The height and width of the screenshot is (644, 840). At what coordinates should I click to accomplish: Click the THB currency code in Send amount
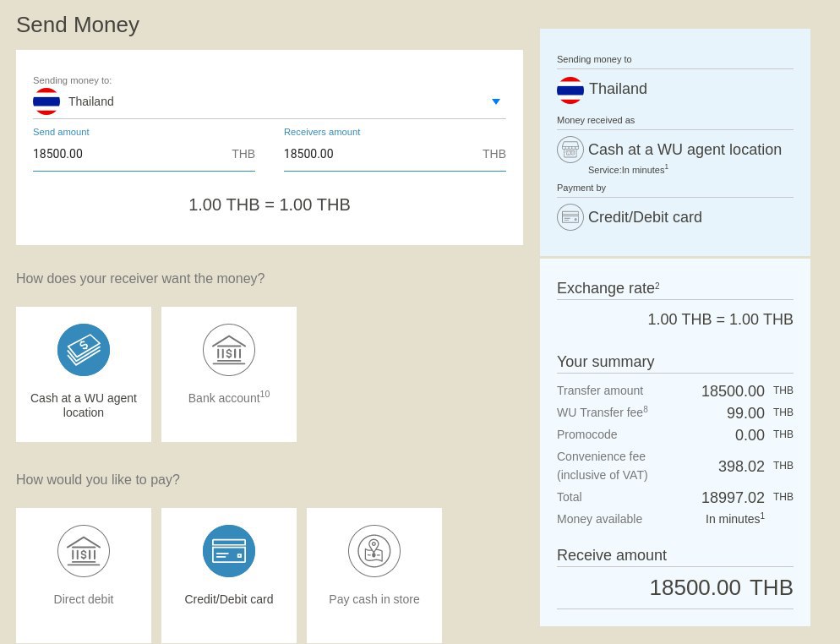pyautogui.click(x=243, y=155)
